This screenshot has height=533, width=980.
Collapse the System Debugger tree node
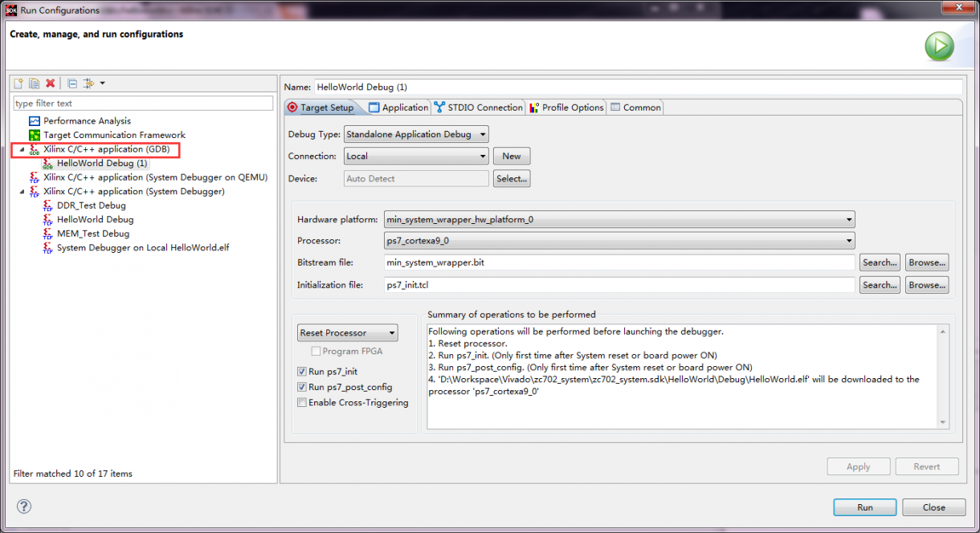click(x=22, y=191)
